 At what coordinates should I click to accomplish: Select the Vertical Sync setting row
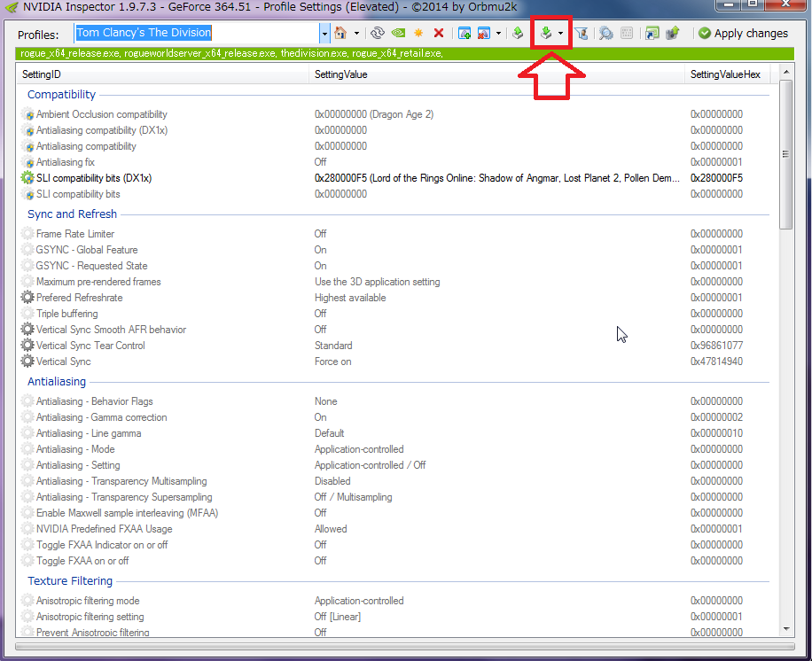395,362
